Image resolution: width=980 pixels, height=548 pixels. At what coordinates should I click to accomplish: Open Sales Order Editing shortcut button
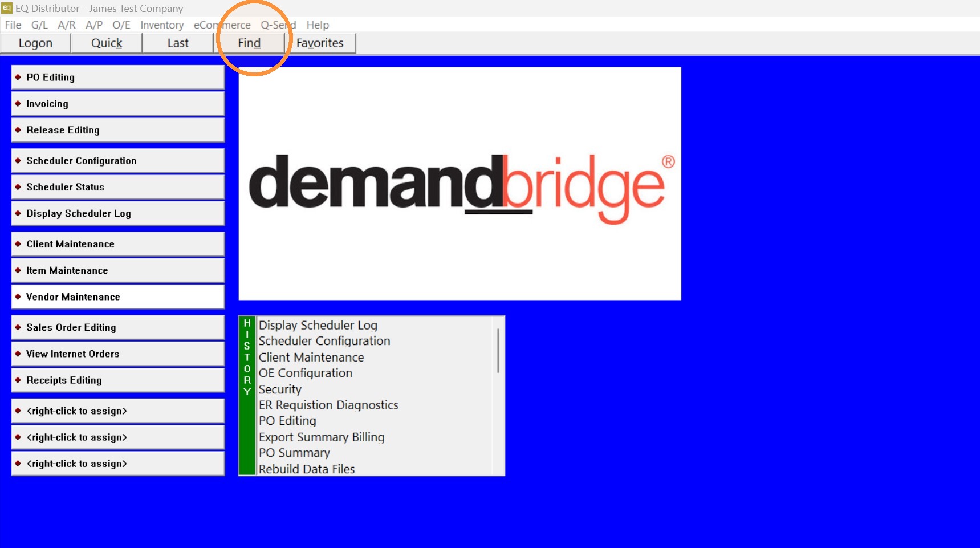tap(118, 327)
